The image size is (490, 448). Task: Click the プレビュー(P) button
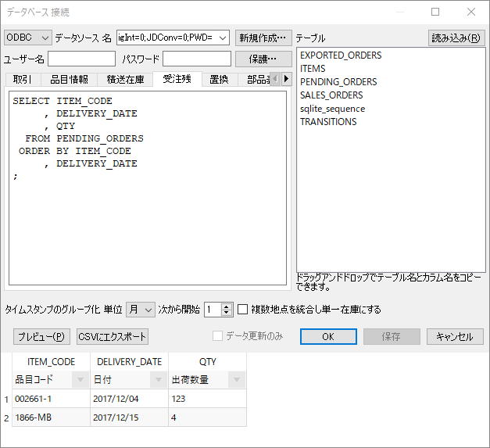[41, 337]
